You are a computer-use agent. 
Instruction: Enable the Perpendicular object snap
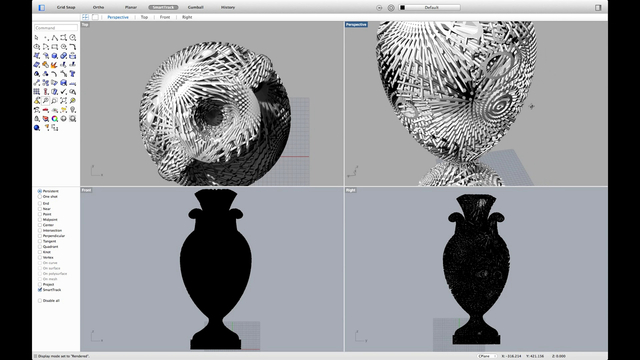coord(40,236)
